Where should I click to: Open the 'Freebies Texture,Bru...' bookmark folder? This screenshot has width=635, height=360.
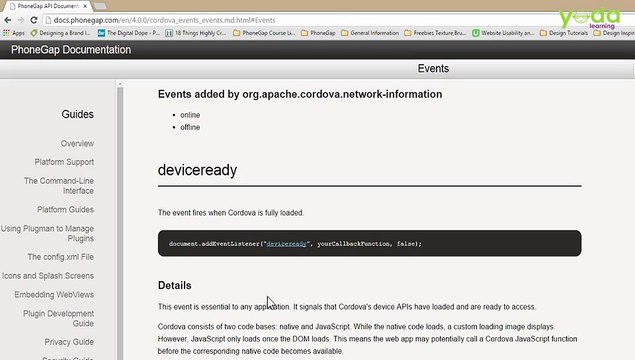[435, 33]
